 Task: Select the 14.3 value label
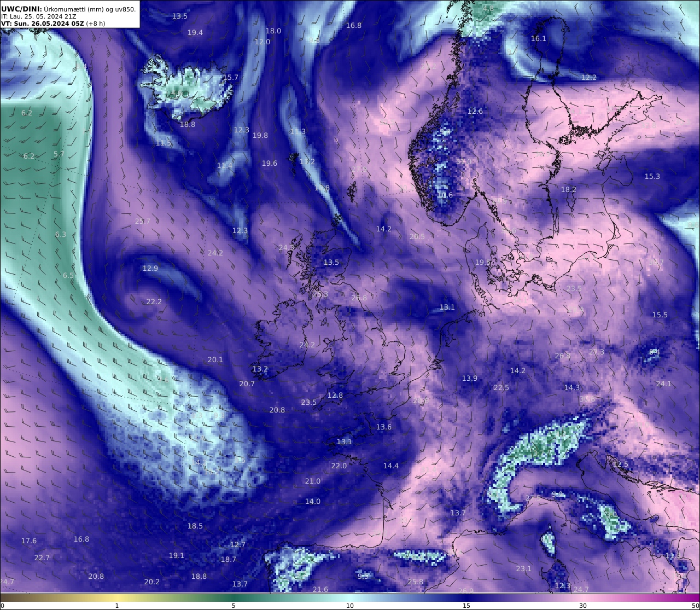pyautogui.click(x=572, y=388)
